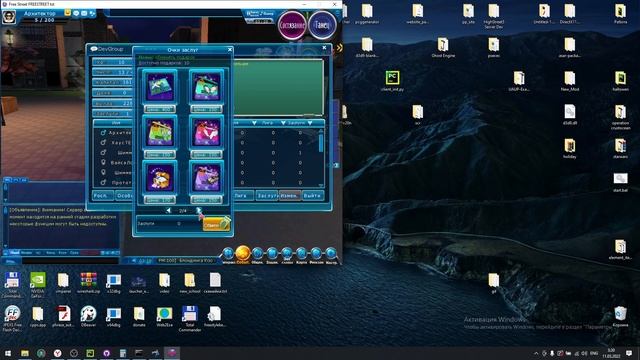Open the taskbar clock and date
This screenshot has width=640, height=360.
(x=611, y=353)
